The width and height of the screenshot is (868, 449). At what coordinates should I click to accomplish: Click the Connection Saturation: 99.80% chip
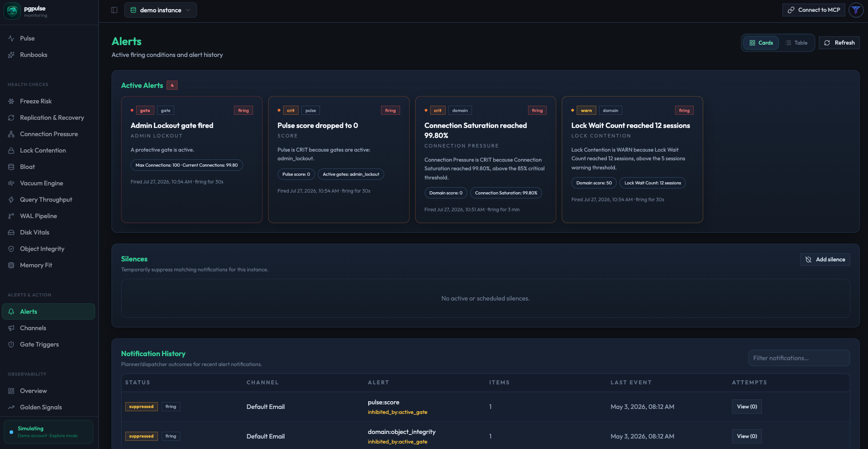(x=506, y=193)
